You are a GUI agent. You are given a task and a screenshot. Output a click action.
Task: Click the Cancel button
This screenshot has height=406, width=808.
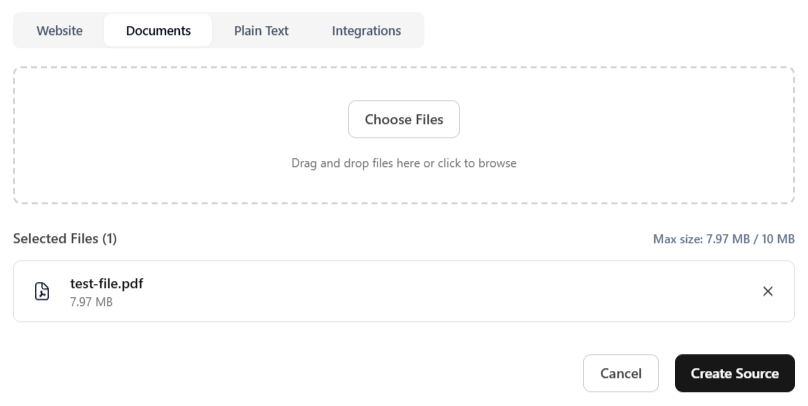point(620,374)
